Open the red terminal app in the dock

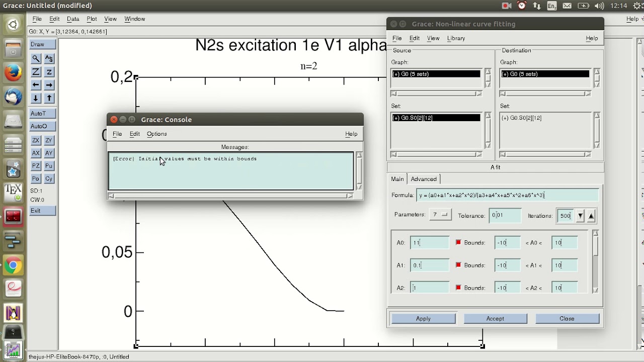(13, 217)
